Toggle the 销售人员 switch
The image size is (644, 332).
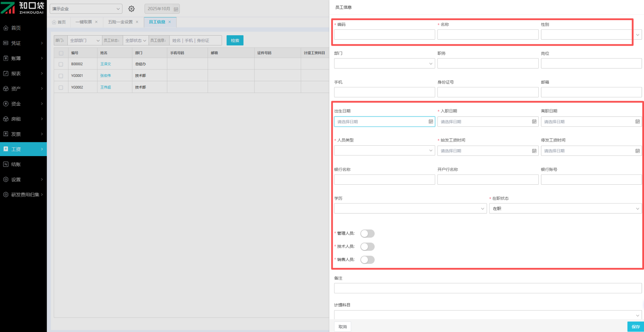pyautogui.click(x=367, y=260)
